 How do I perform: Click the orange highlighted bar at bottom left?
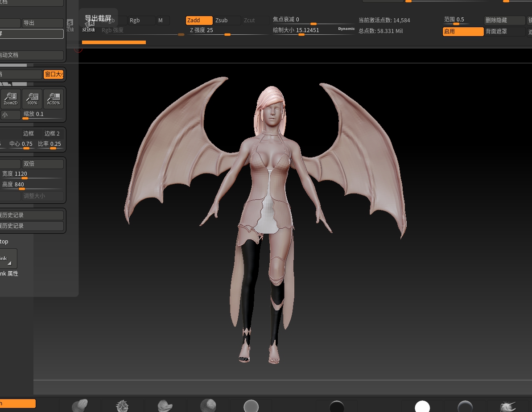point(18,404)
